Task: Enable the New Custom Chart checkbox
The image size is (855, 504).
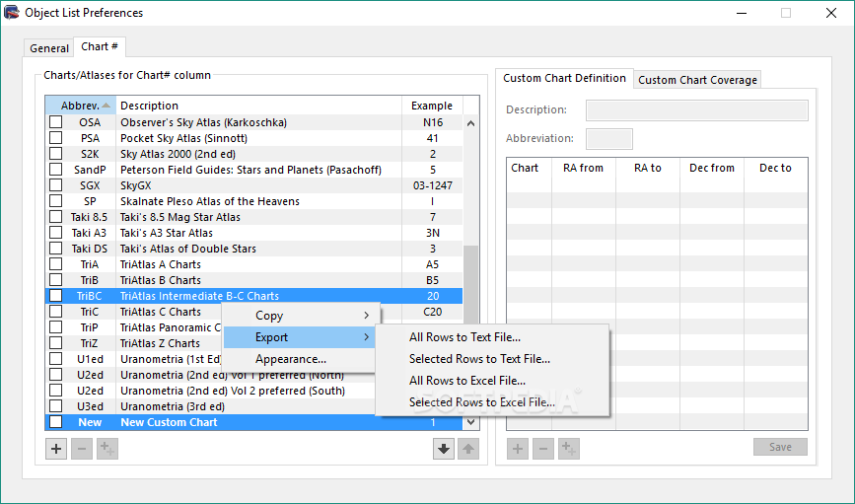Action: point(55,421)
